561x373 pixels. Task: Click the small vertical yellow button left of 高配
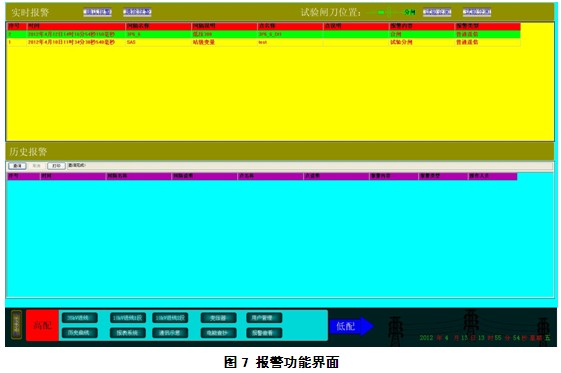coord(16,325)
